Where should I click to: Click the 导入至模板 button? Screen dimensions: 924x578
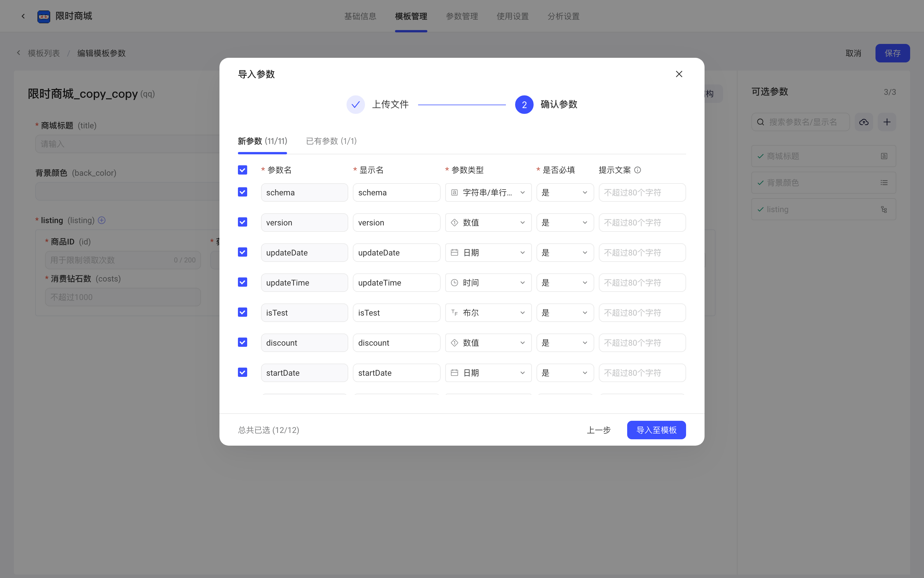coord(656,430)
